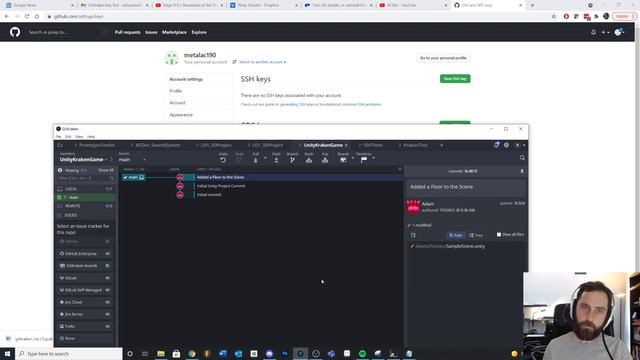The image size is (640, 360).
Task: Open the Pull options dropdown arrow
Action: click(265, 158)
